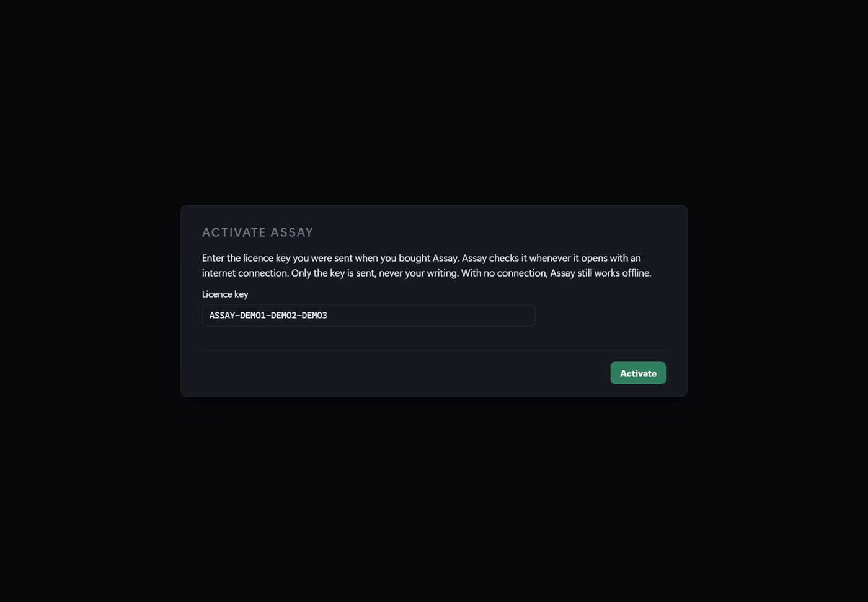The height and width of the screenshot is (602, 868).
Task: Place cursor in the ASSAY-DEMO1-DEMO2-DEMO3 key text
Action: (268, 315)
